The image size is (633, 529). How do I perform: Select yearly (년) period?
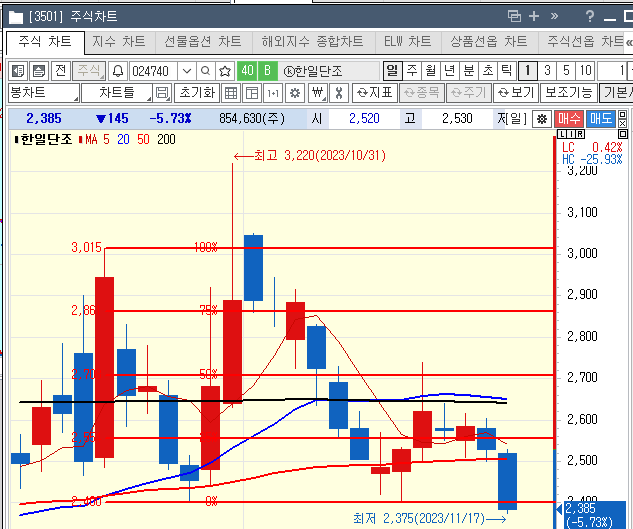click(449, 71)
